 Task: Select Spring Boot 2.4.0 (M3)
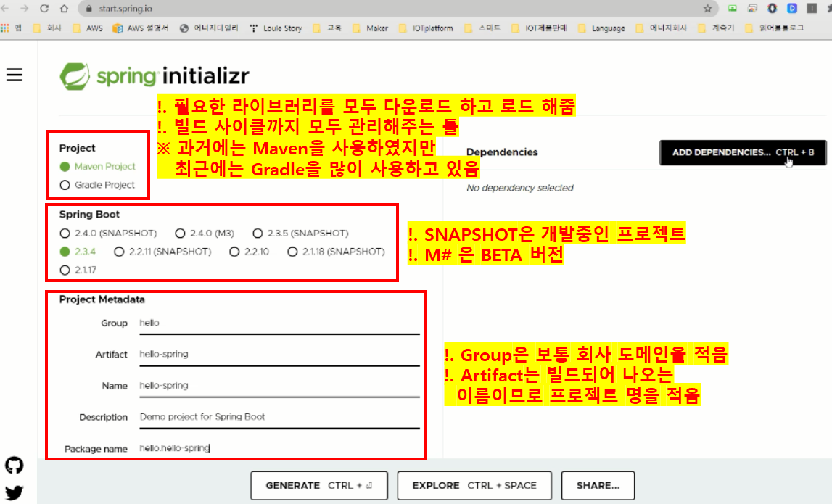(x=180, y=234)
